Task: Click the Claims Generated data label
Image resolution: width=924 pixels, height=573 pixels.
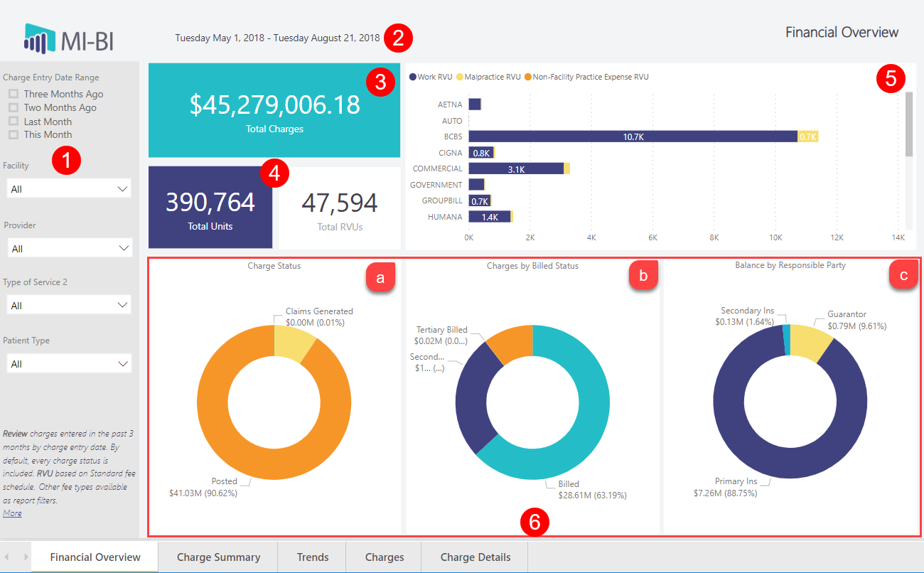Action: (x=319, y=317)
